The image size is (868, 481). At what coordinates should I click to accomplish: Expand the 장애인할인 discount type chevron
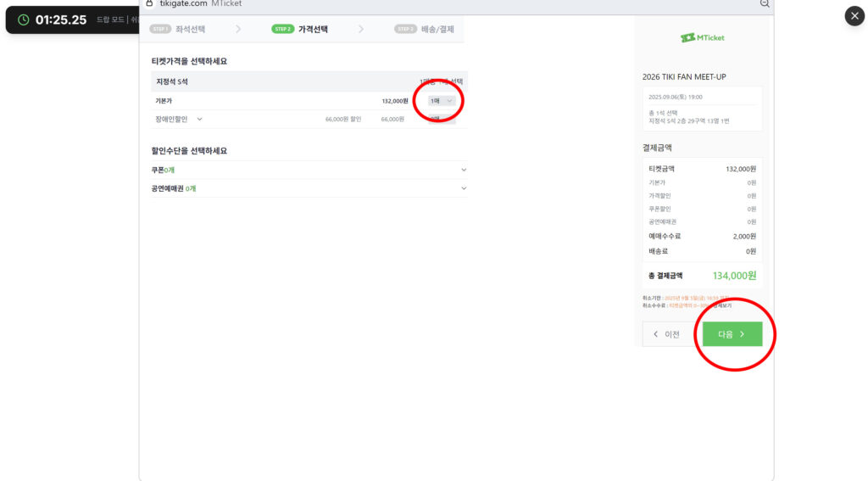[x=199, y=120]
